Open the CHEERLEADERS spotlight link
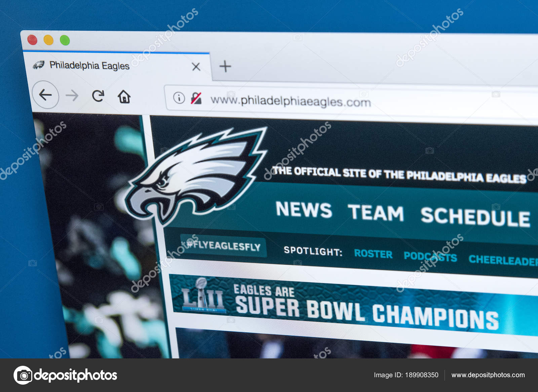The width and height of the screenshot is (538, 392). coord(503,260)
